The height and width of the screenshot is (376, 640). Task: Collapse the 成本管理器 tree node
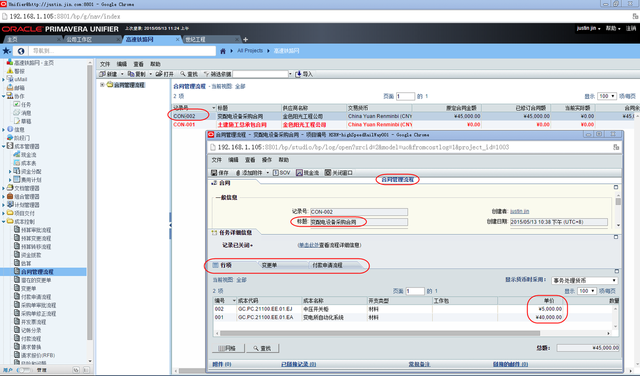[x=3, y=146]
